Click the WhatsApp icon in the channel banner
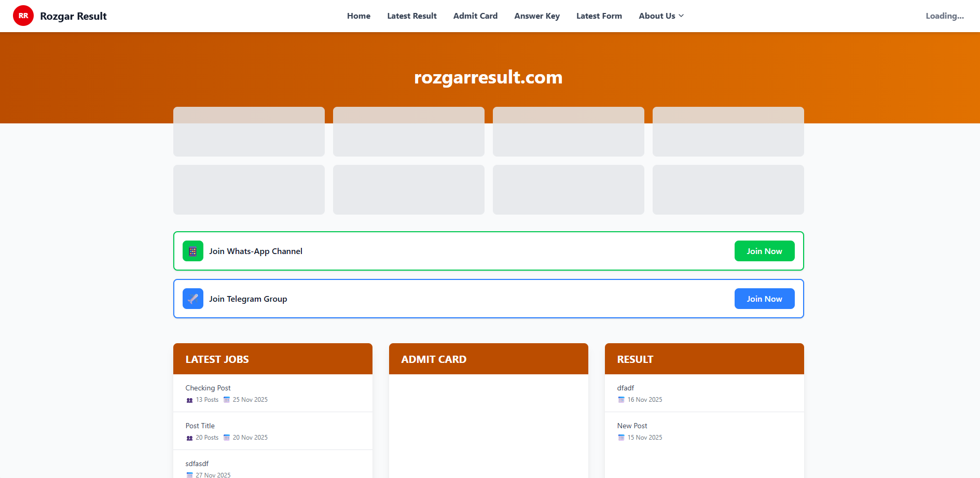Viewport: 980px width, 478px height. 192,251
